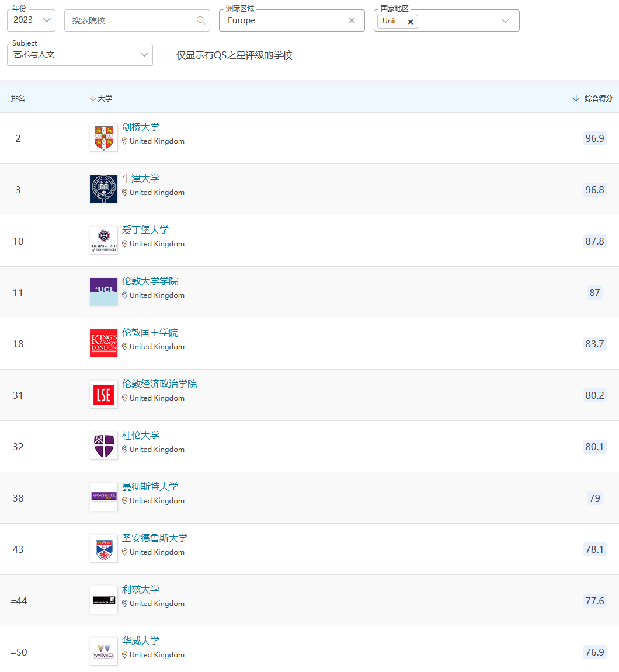
Task: Click United Kingdom under 杜伦大学
Action: pos(157,450)
